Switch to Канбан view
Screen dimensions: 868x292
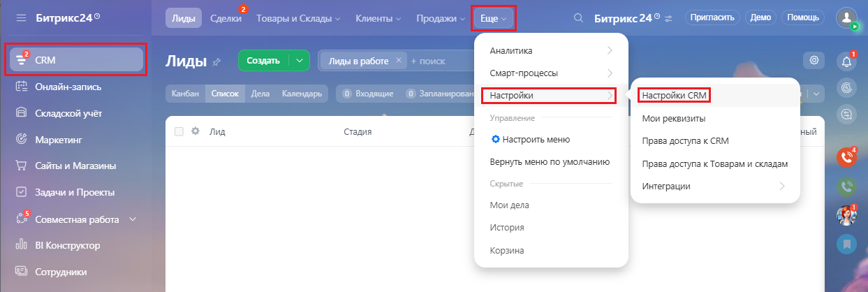coord(186,93)
